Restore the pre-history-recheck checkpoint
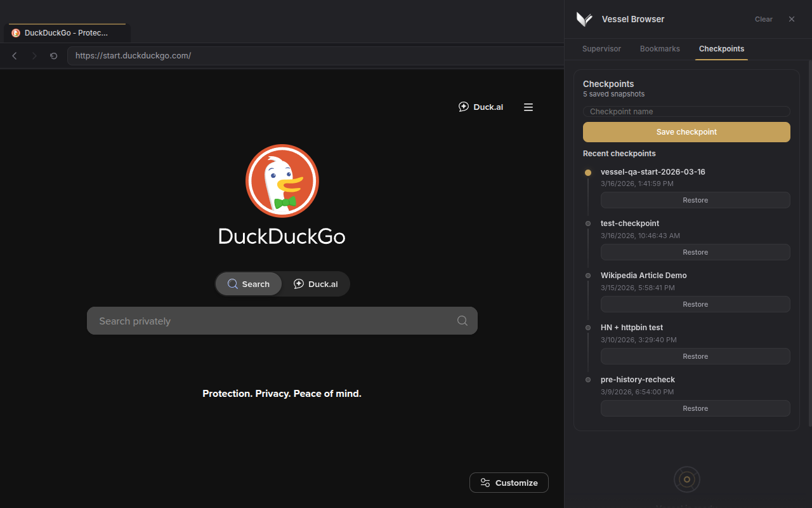 [695, 408]
